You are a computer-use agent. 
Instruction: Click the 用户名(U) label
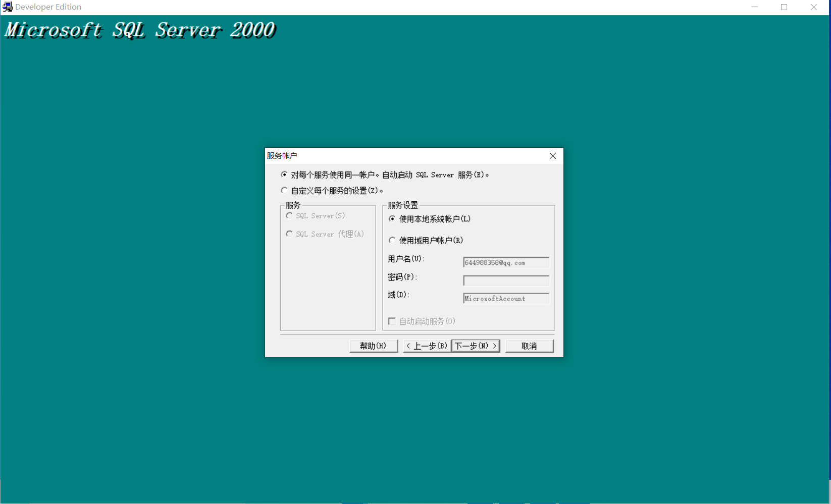[406, 259]
